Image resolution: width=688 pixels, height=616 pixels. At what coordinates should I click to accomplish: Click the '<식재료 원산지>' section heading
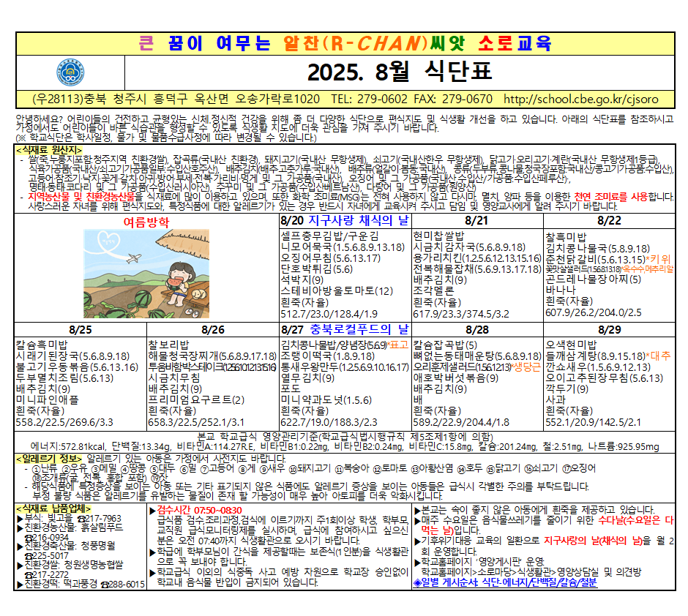pyautogui.click(x=49, y=151)
